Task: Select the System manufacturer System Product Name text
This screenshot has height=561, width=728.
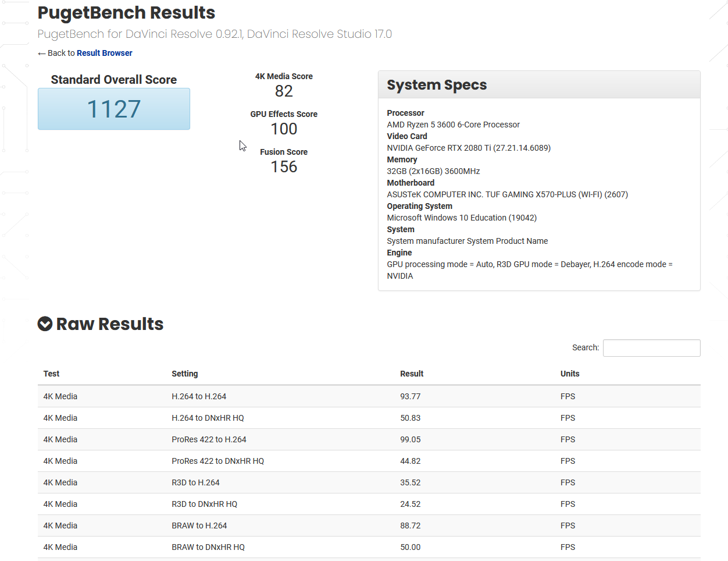Action: [x=467, y=241]
